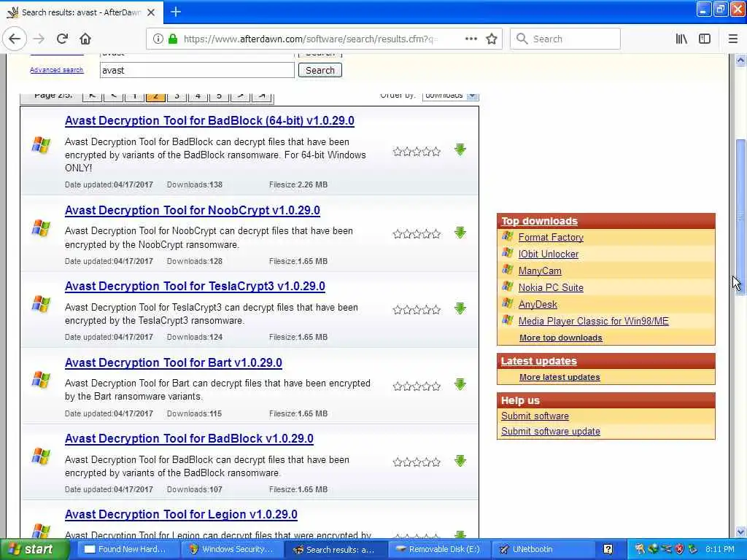This screenshot has height=560, width=747.
Task: Switch to Windows Security taskbar item
Action: click(231, 550)
